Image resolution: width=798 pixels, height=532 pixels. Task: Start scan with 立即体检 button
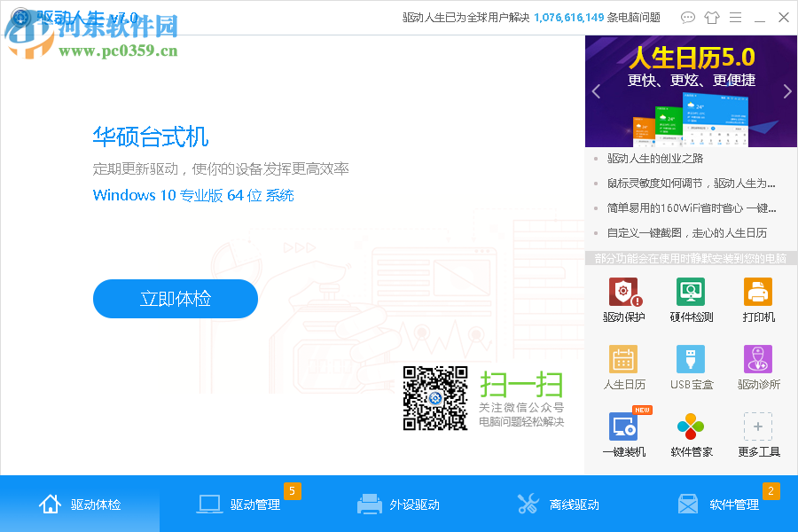point(175,299)
